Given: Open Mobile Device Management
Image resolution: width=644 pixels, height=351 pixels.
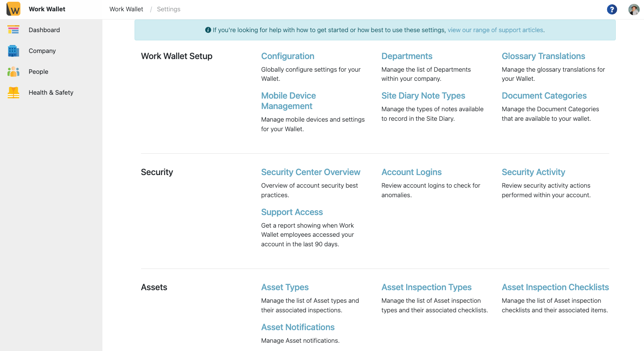Looking at the screenshot, I should pyautogui.click(x=288, y=101).
